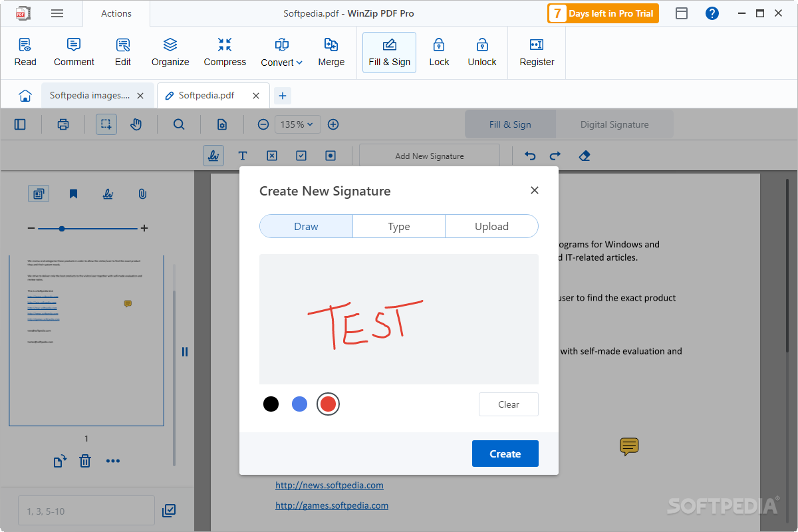Click Add New Signature button

(430, 156)
